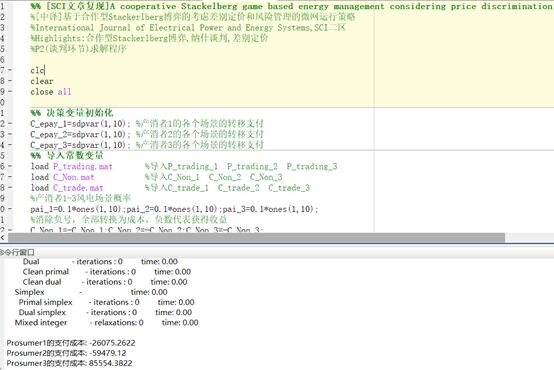Click the section header '%% 导入常数变量'
Image resolution: width=554 pixels, height=370 pixels.
[67, 155]
